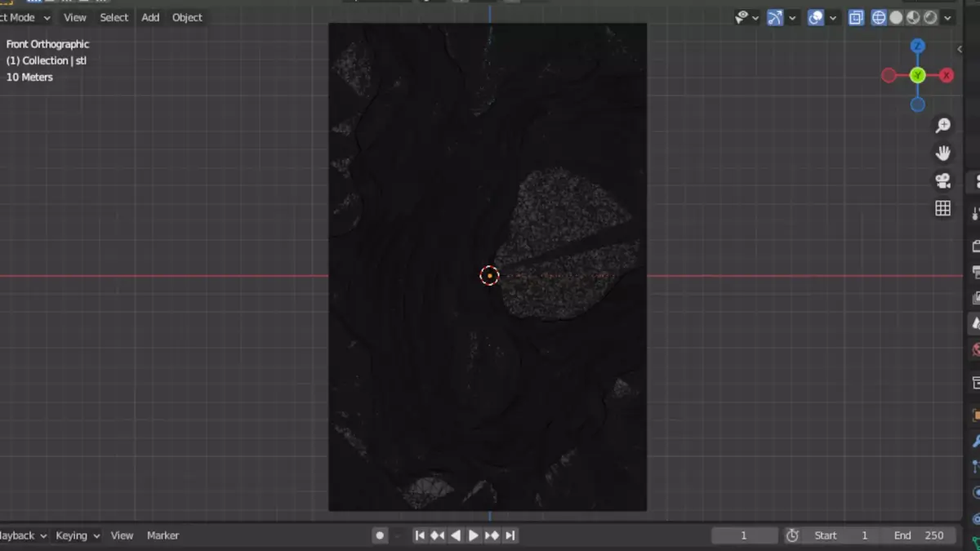Toggle the camera view icon
Image resolution: width=980 pixels, height=551 pixels.
943,180
